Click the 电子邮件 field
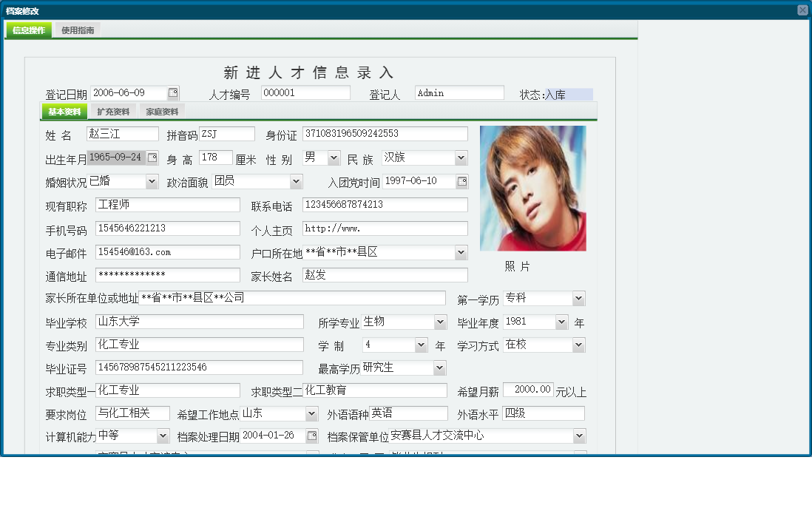 point(168,252)
